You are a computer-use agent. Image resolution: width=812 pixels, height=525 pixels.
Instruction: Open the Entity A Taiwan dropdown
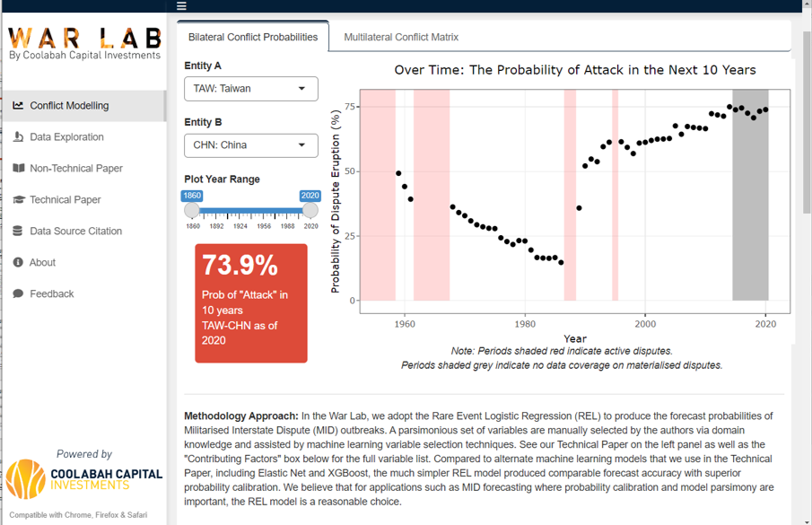tap(250, 89)
